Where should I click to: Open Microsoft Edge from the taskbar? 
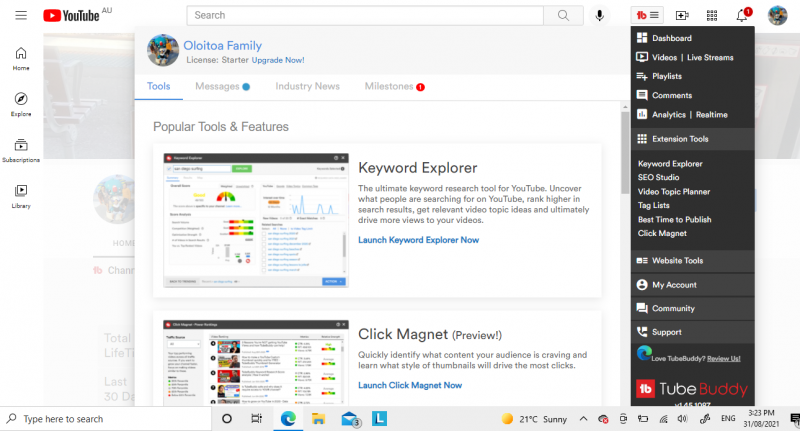pyautogui.click(x=288, y=419)
